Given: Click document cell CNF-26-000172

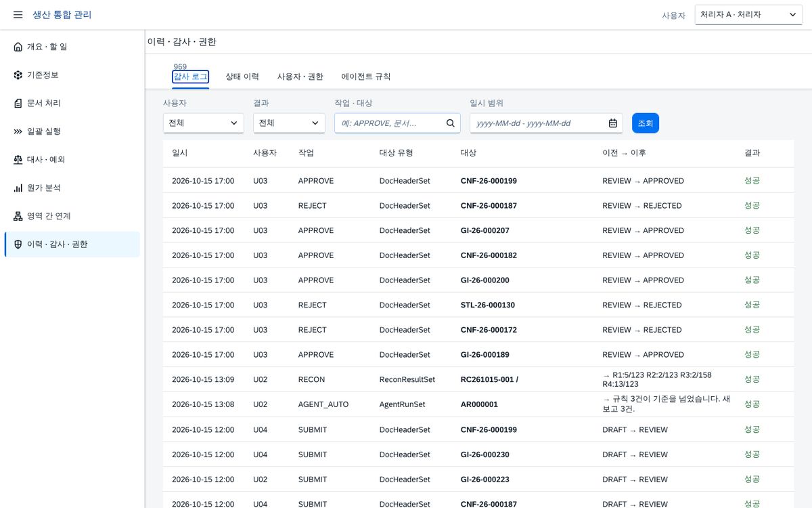Looking at the screenshot, I should pos(489,330).
